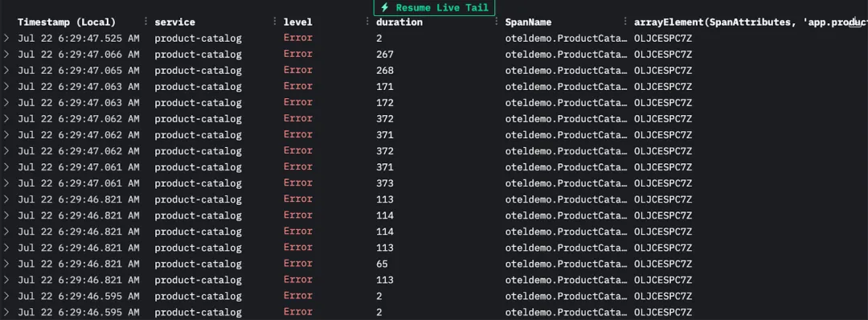Click the level column header
This screenshot has height=320, width=868.
[x=298, y=23]
